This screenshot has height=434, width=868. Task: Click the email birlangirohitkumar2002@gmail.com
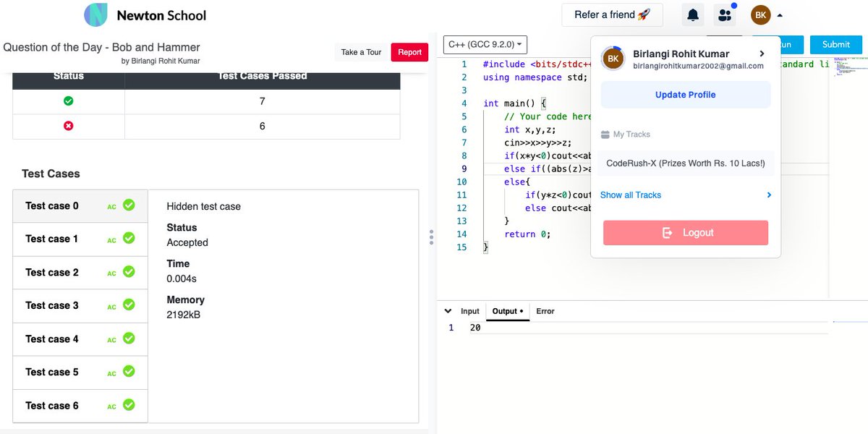click(x=698, y=66)
